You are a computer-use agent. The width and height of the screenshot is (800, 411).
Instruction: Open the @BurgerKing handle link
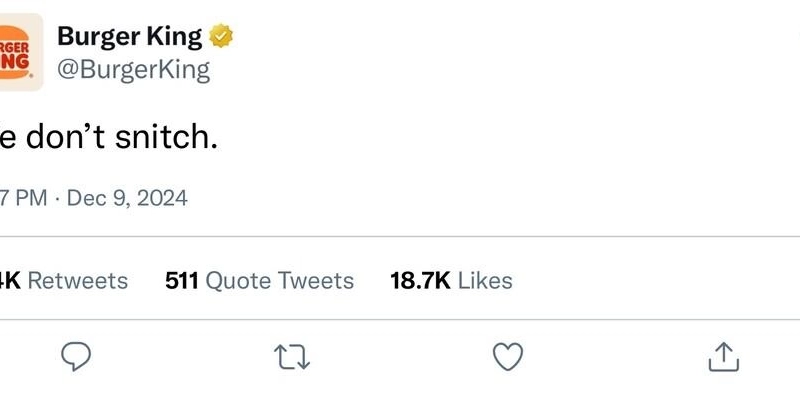[x=134, y=69]
